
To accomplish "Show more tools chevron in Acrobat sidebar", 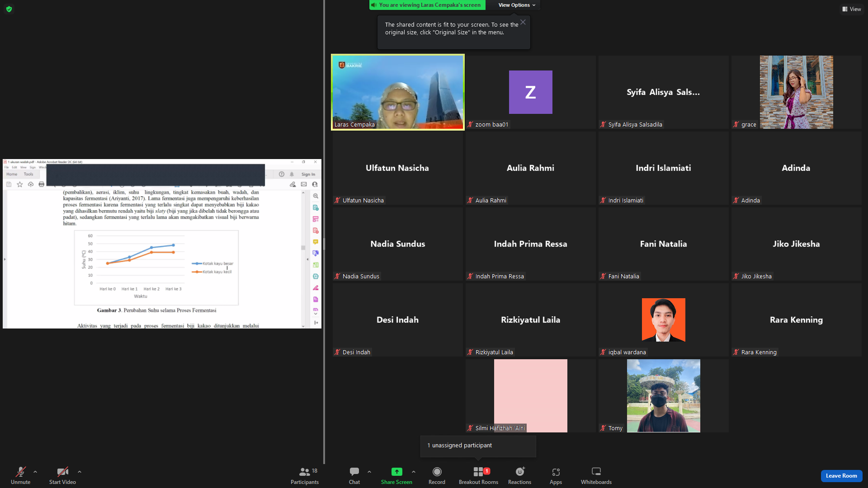I will pos(316,314).
